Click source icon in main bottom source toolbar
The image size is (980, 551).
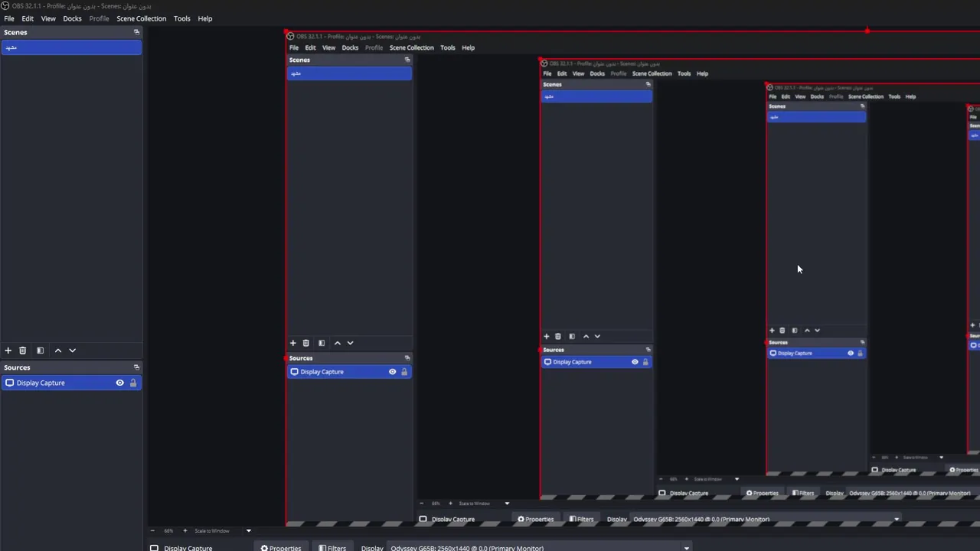click(x=154, y=548)
